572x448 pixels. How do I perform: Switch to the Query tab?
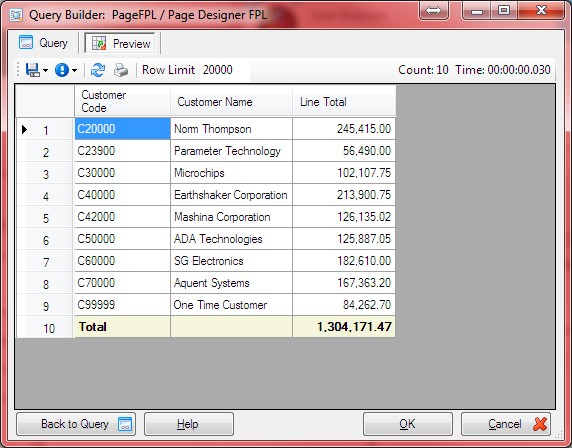click(43, 43)
